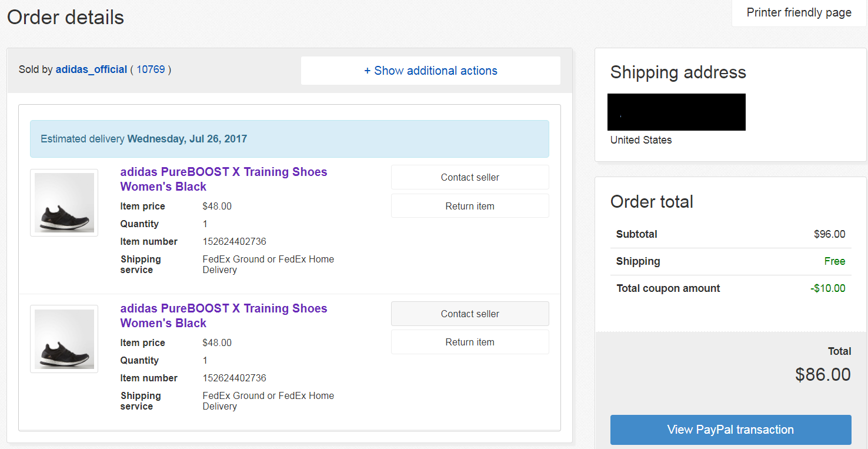The height and width of the screenshot is (449, 868).
Task: Select first item's FedEx Ground shipping service text
Action: pyautogui.click(x=268, y=264)
